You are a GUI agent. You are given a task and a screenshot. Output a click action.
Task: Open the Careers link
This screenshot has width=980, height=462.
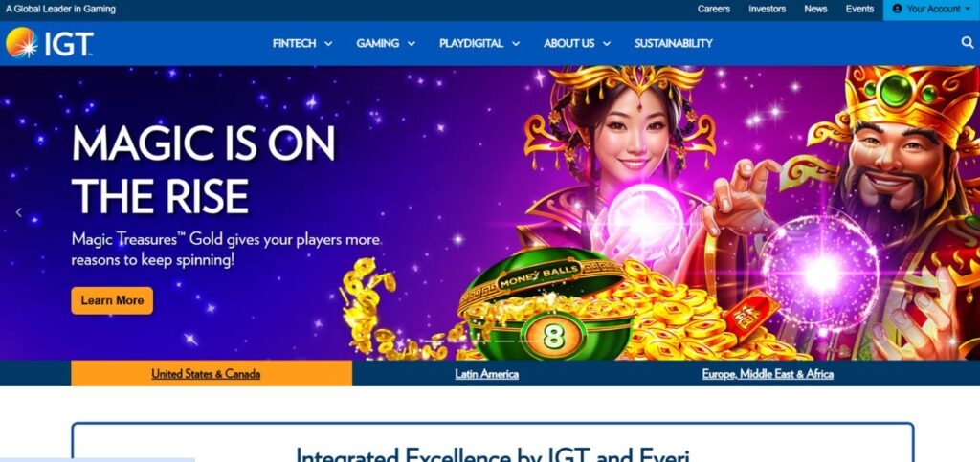click(x=714, y=9)
